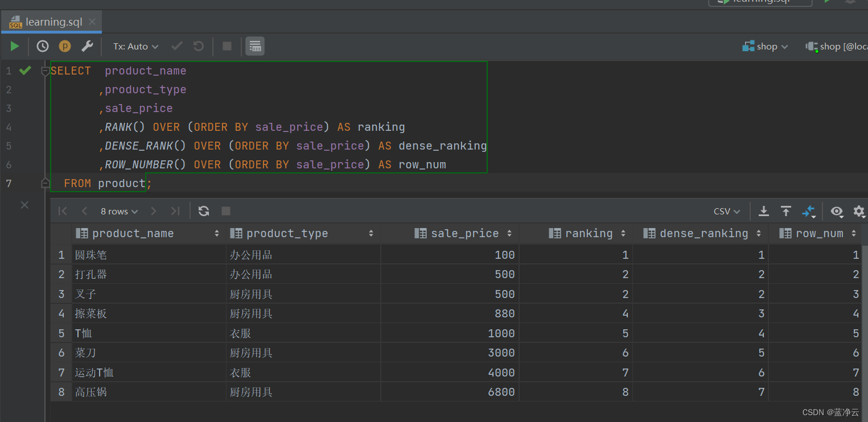Image resolution: width=868 pixels, height=422 pixels.
Task: Run the SQL script with the green play icon
Action: tap(14, 46)
